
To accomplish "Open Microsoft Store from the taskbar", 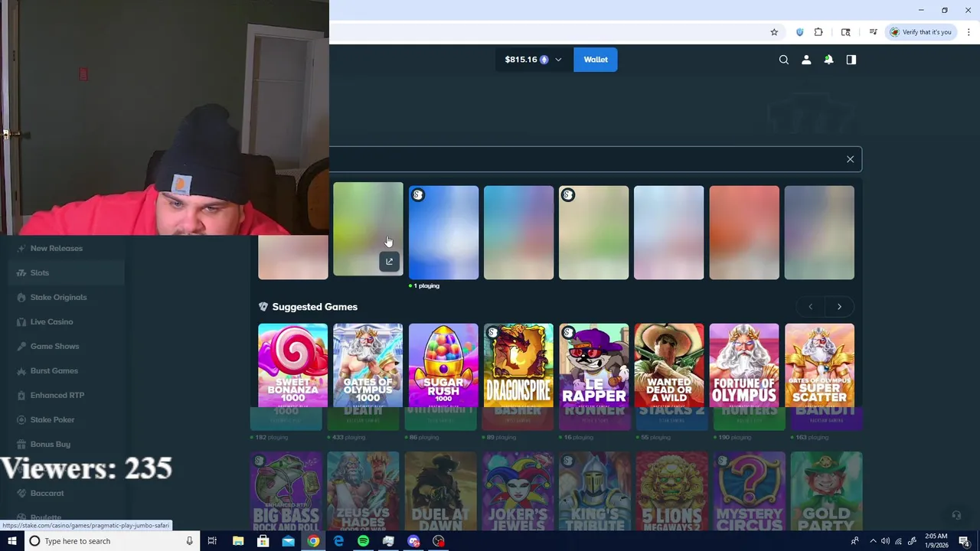I will 263,541.
